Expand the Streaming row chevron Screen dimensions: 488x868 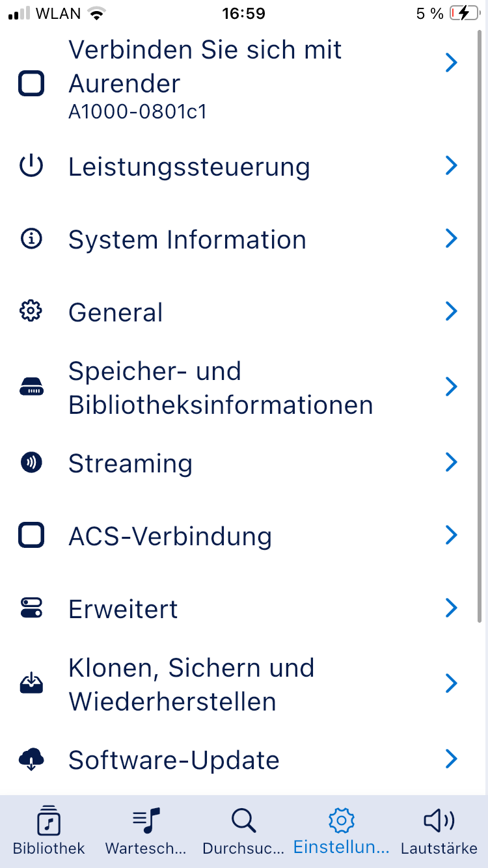(451, 463)
